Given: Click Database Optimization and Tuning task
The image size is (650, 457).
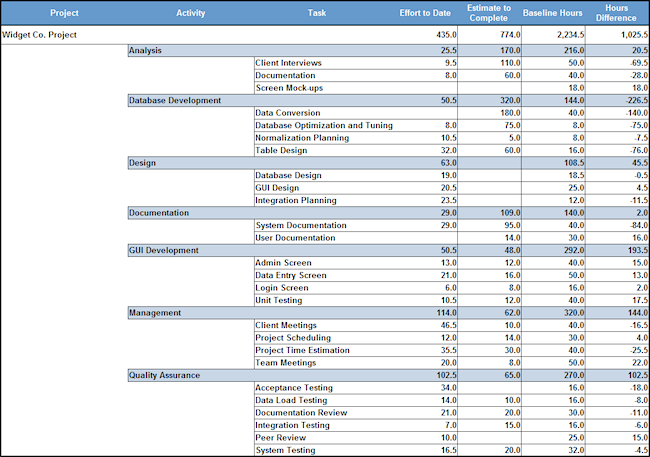Looking at the screenshot, I should tap(324, 125).
